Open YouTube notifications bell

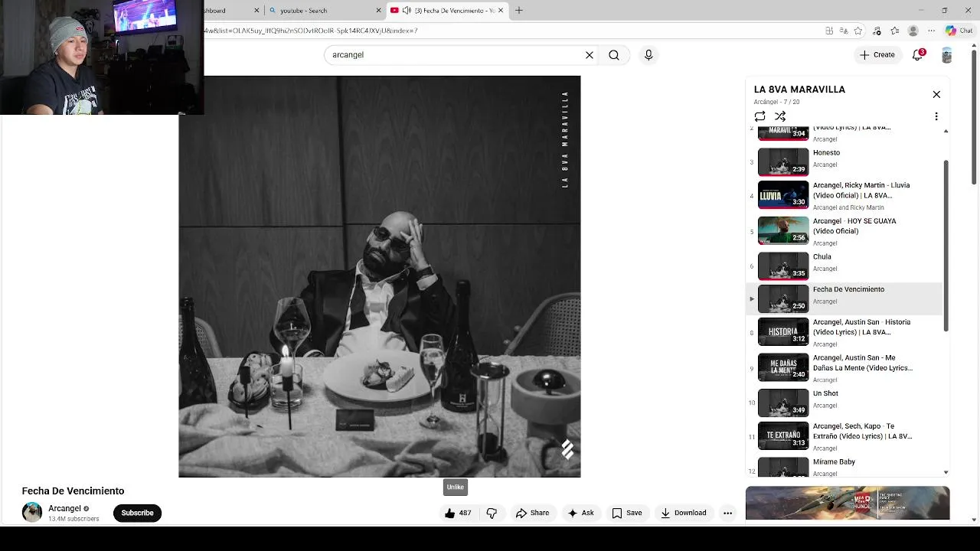(x=918, y=54)
